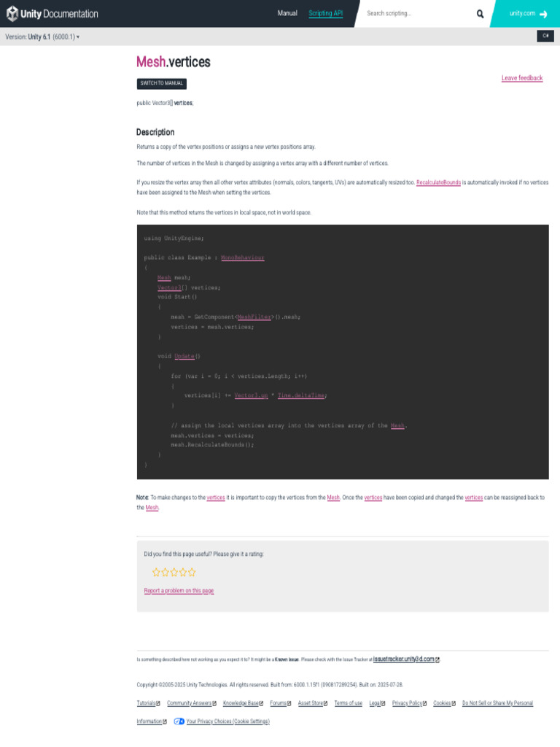560x747 pixels.
Task: Open Report a problem on this page
Action: pos(179,591)
